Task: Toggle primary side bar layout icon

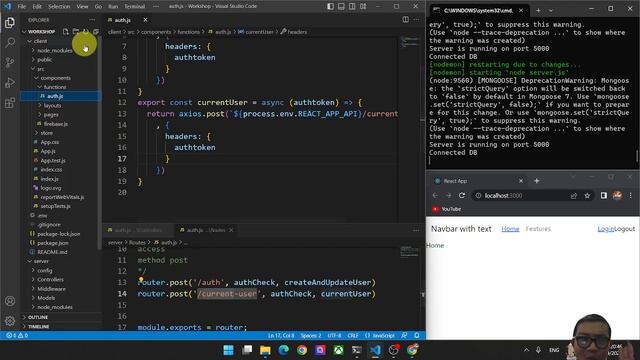Action: [x=330, y=6]
